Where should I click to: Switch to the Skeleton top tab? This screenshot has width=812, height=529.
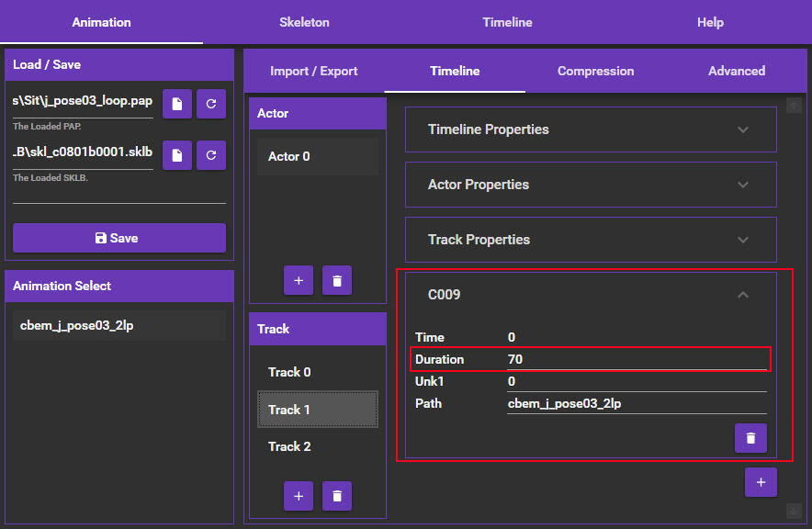(x=304, y=22)
